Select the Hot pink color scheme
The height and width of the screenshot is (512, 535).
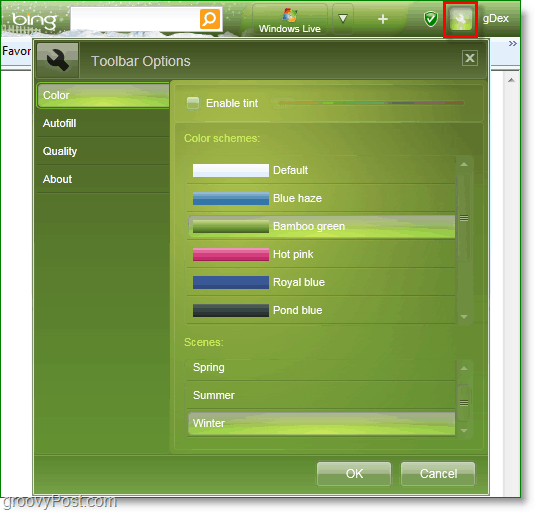pyautogui.click(x=321, y=254)
